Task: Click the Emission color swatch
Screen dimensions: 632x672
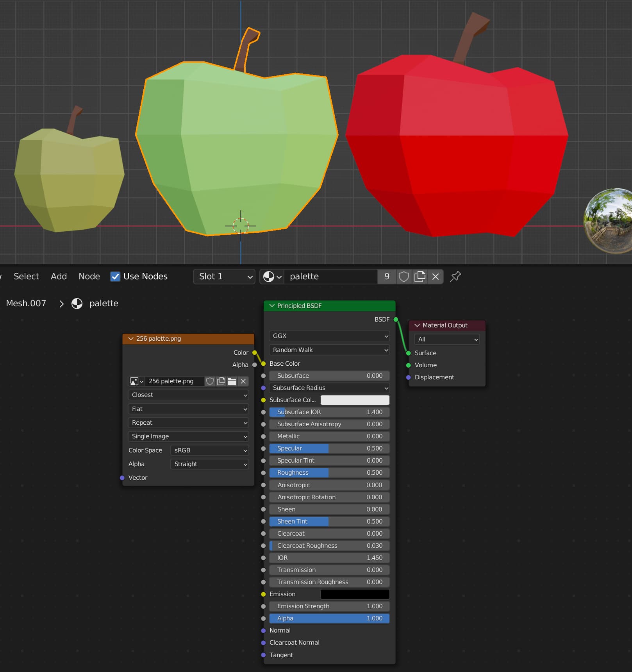Action: 355,594
